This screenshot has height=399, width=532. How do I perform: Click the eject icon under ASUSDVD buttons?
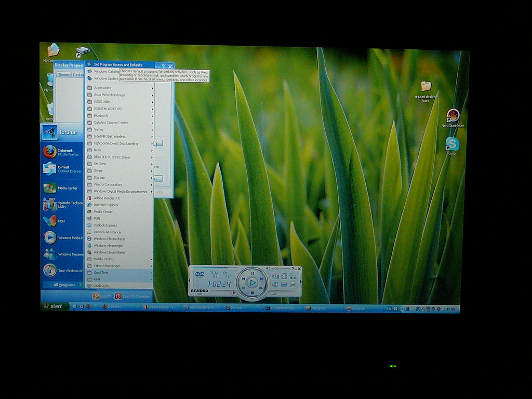(x=274, y=294)
